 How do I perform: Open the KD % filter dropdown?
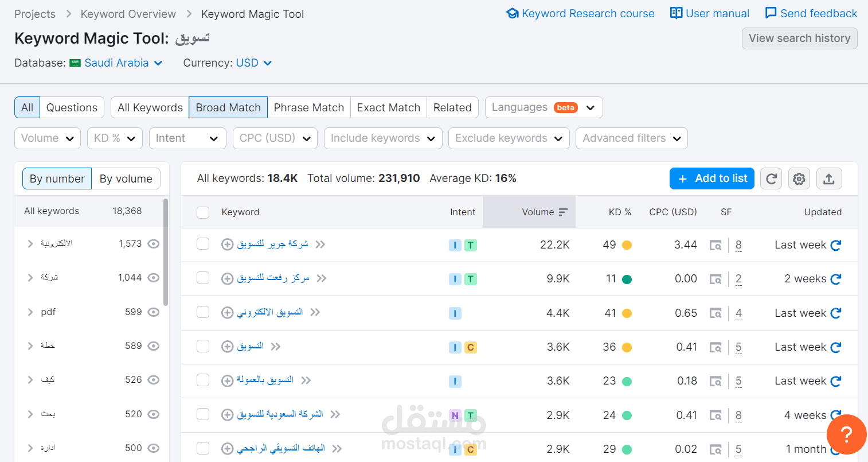(x=115, y=138)
